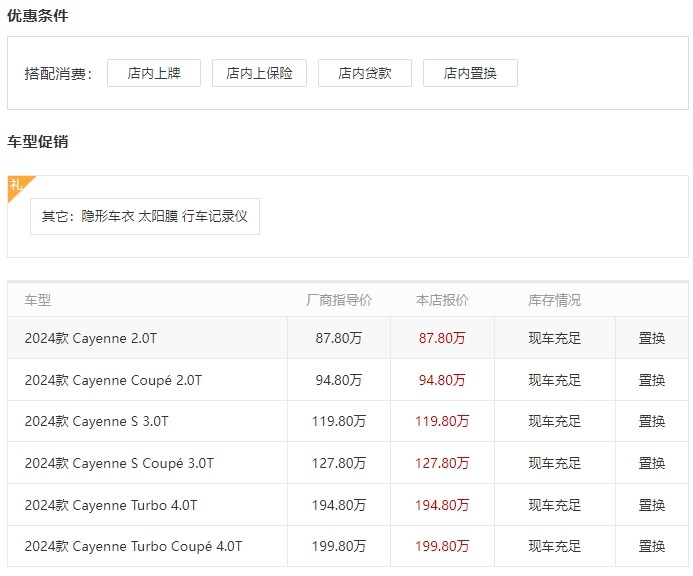Image resolution: width=693 pixels, height=576 pixels.
Task: Click the 车型 column header
Action: (38, 300)
